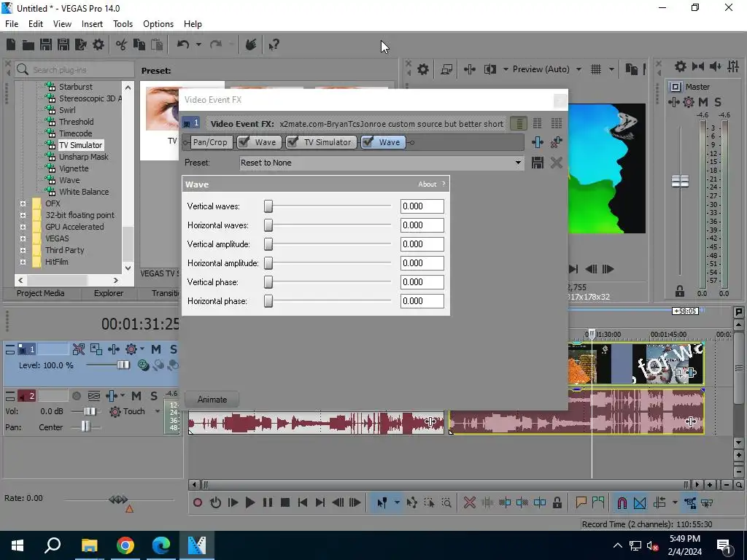The image size is (747, 560).
Task: Open Video Output FX in preview toolbar
Action: [470, 69]
